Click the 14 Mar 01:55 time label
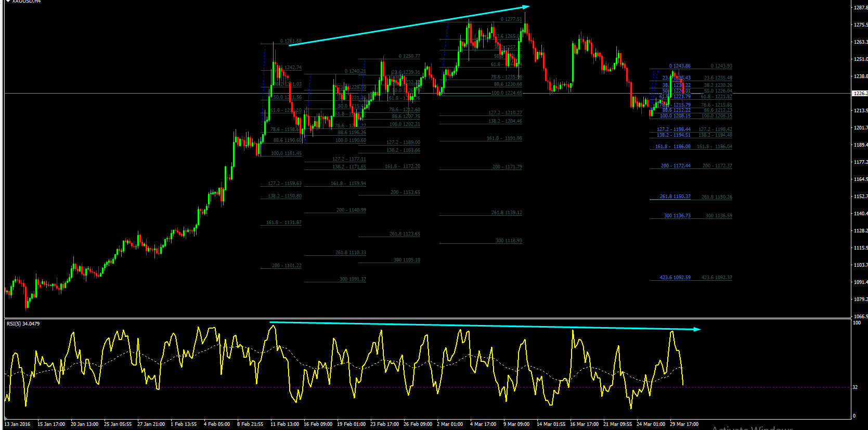 click(x=551, y=424)
